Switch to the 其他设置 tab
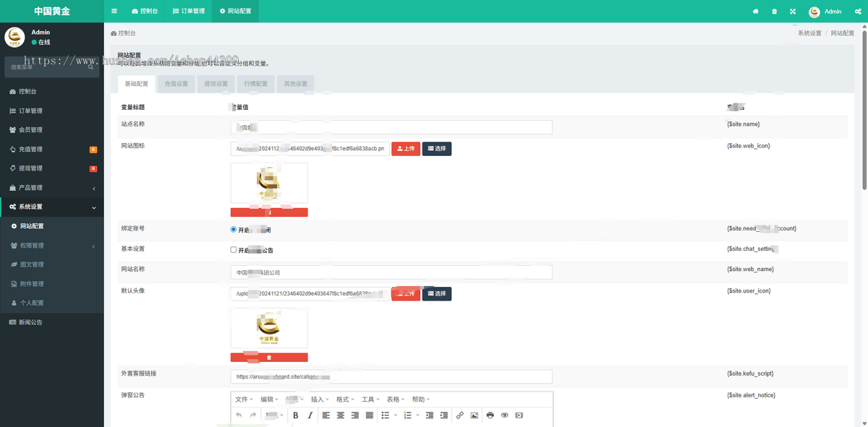 click(x=295, y=84)
